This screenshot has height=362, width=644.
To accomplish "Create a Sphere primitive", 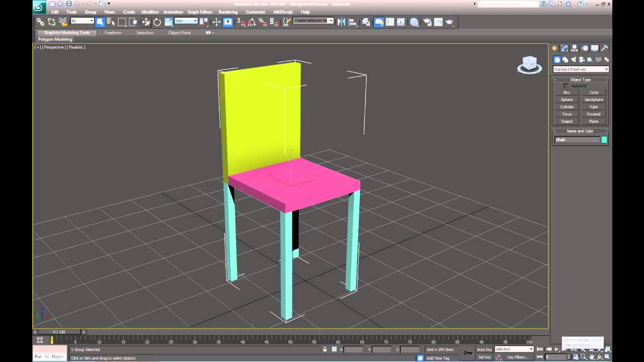I will point(567,100).
